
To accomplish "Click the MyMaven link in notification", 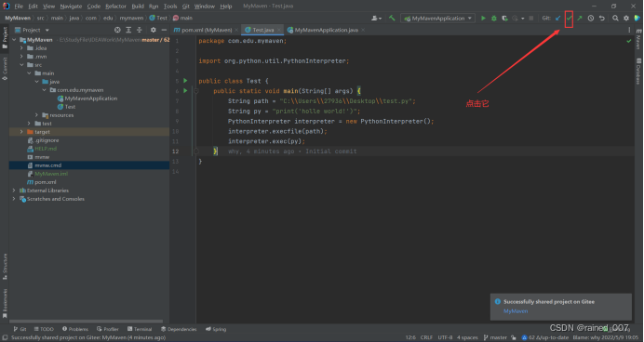I will pos(516,311).
